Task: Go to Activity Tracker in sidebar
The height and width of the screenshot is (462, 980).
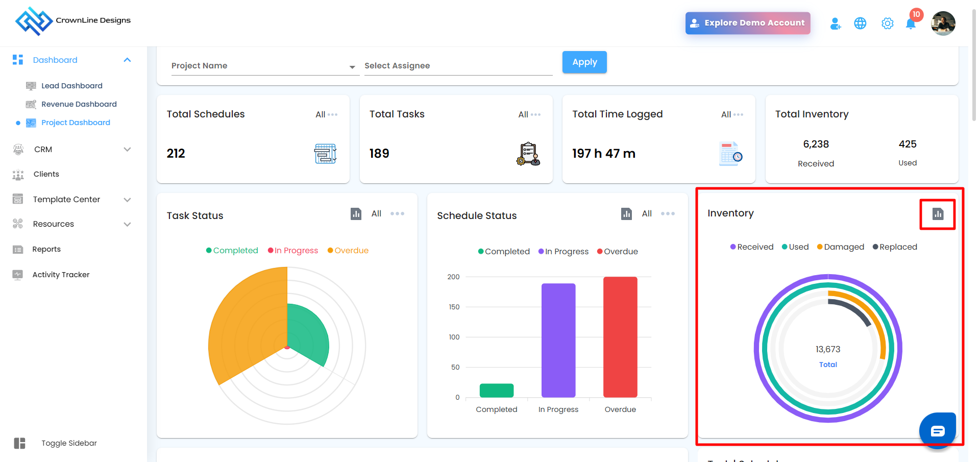Action: [x=61, y=275]
